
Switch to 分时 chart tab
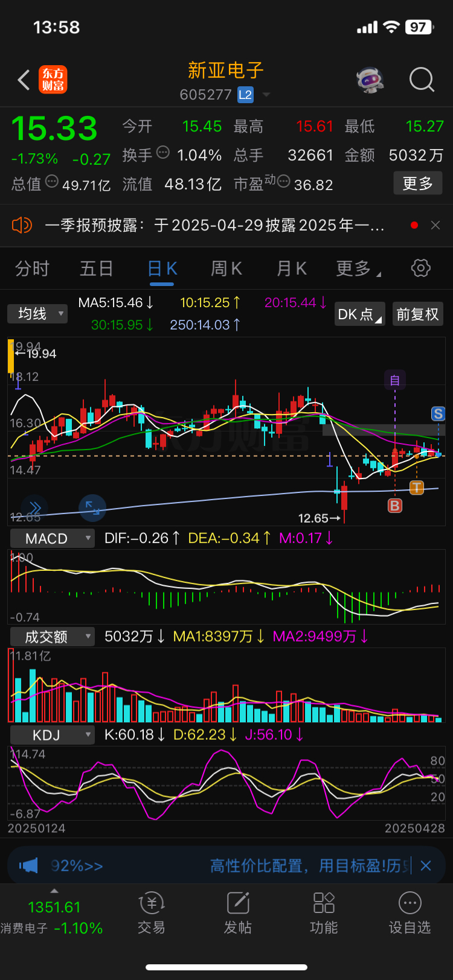coord(32,269)
